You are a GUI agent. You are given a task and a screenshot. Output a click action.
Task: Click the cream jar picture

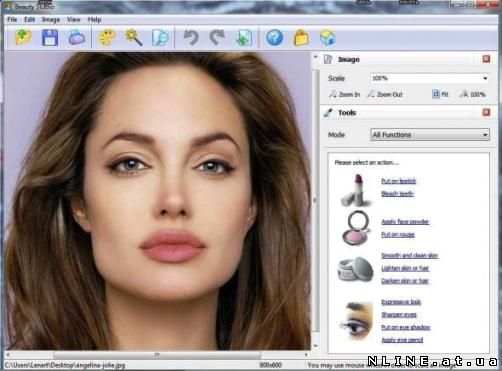click(356, 269)
